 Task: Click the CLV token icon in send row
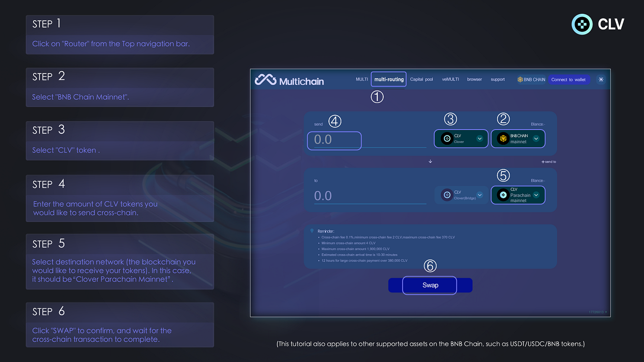tap(447, 139)
